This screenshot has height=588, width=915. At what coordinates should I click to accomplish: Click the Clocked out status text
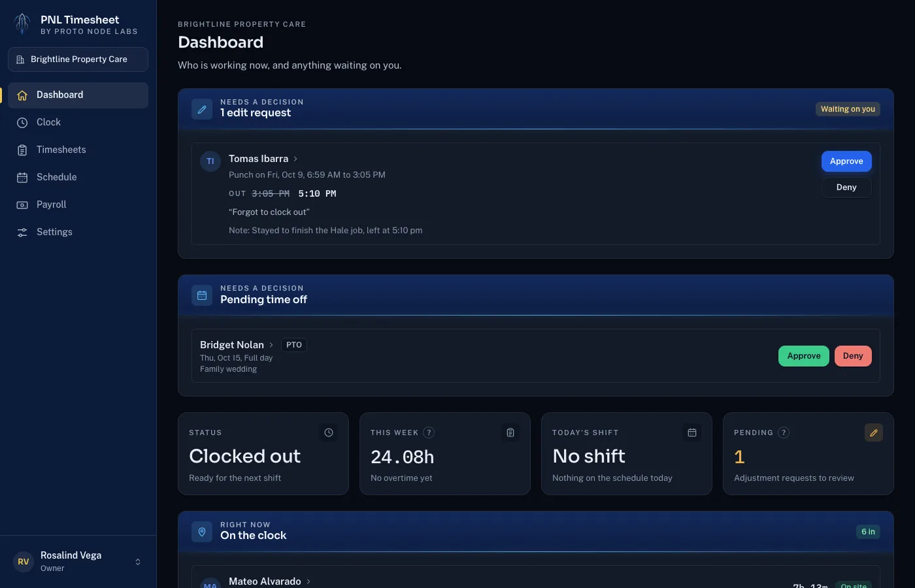[244, 456]
